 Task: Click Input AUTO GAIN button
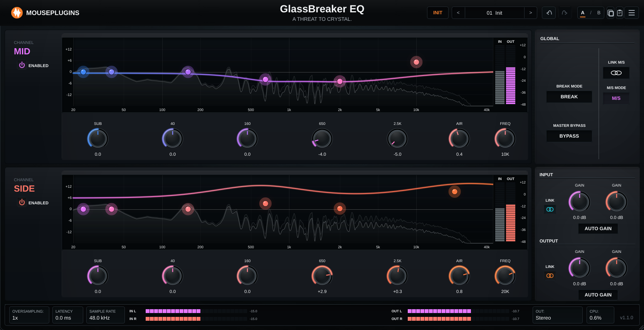[x=598, y=229]
